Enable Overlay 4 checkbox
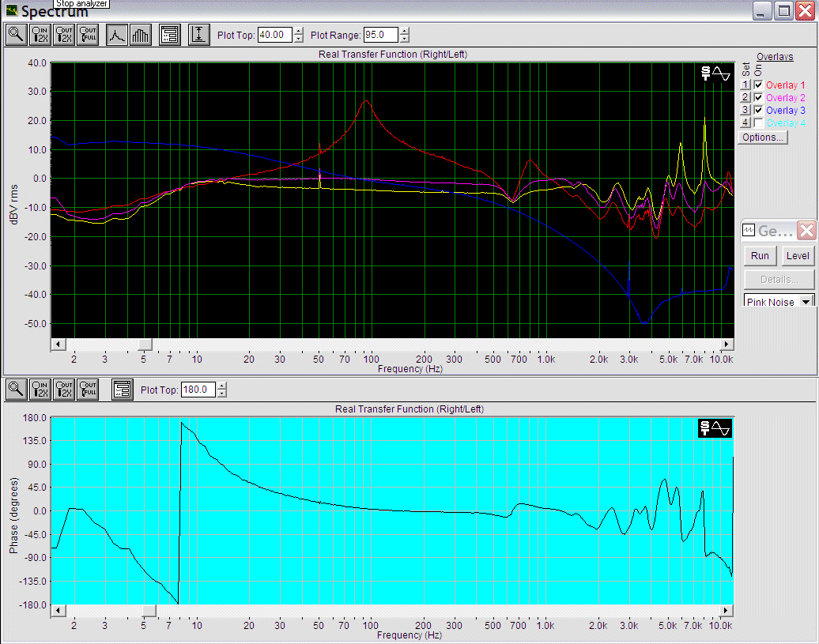The image size is (819, 644). click(x=758, y=122)
